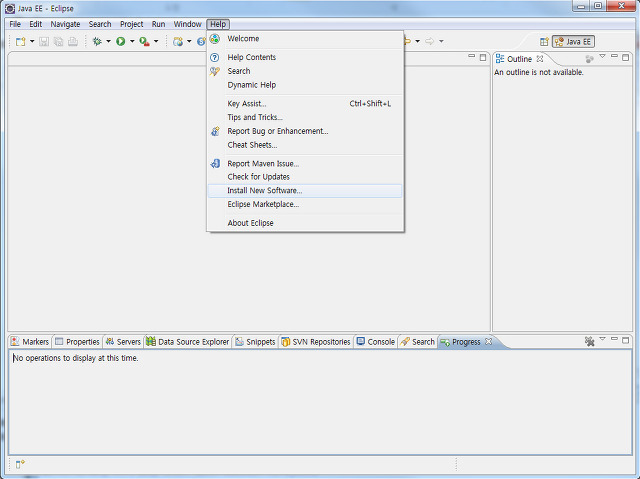Switch to the Console tab
Image resolution: width=640 pixels, height=479 pixels.
click(376, 342)
